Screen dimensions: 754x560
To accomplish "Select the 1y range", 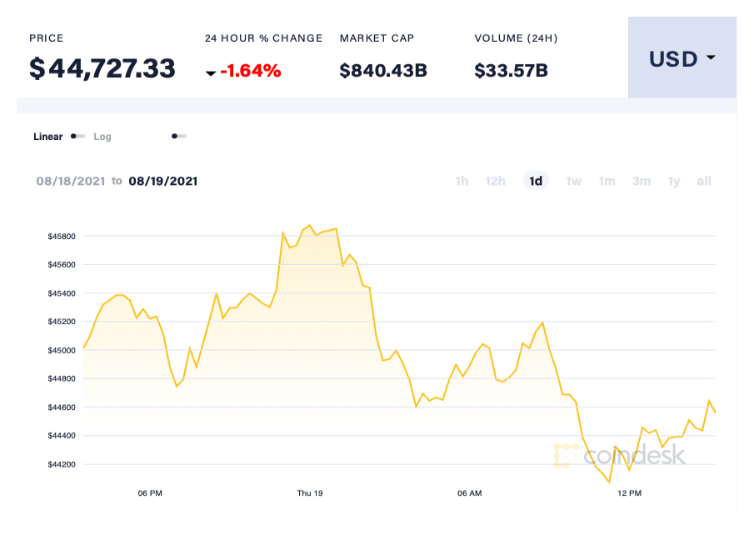I will pos(674,181).
